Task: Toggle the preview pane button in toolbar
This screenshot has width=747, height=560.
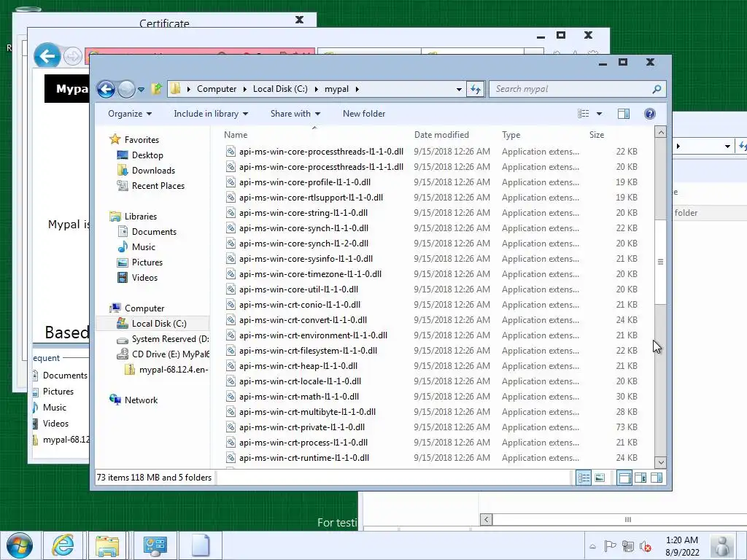Action: pos(624,114)
